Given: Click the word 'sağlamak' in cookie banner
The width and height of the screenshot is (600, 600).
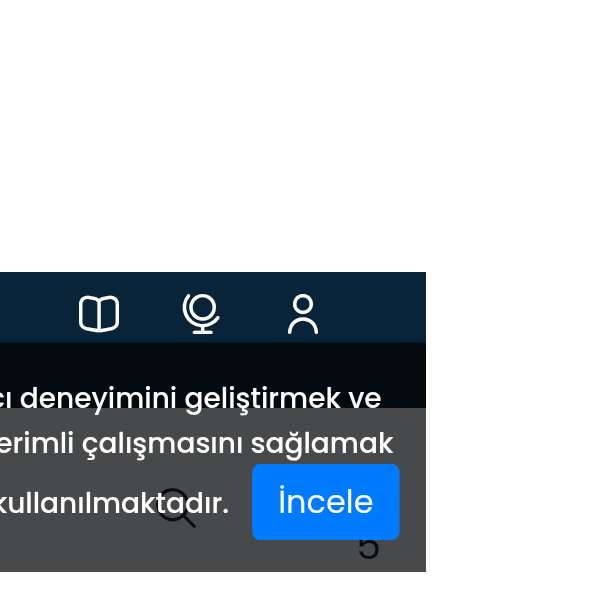Looking at the screenshot, I should (x=322, y=444).
